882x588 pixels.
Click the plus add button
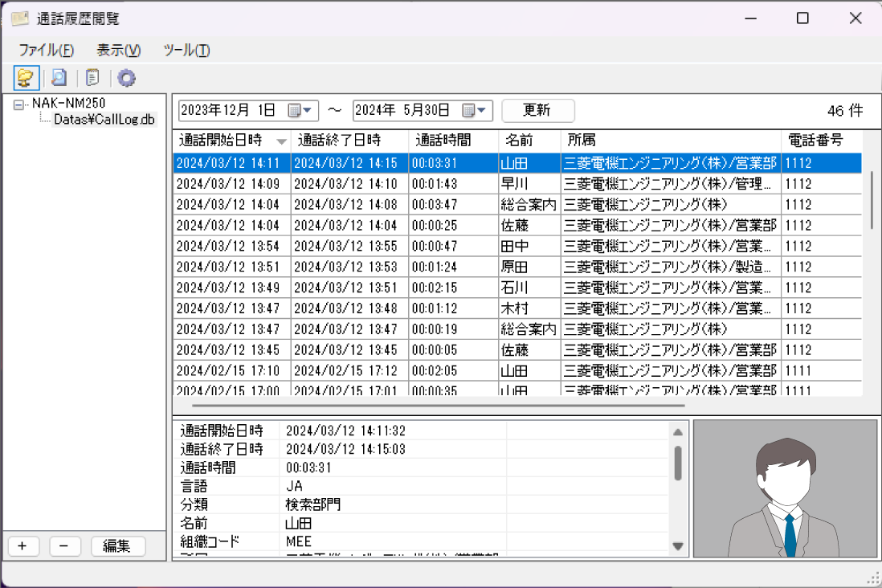(x=22, y=546)
